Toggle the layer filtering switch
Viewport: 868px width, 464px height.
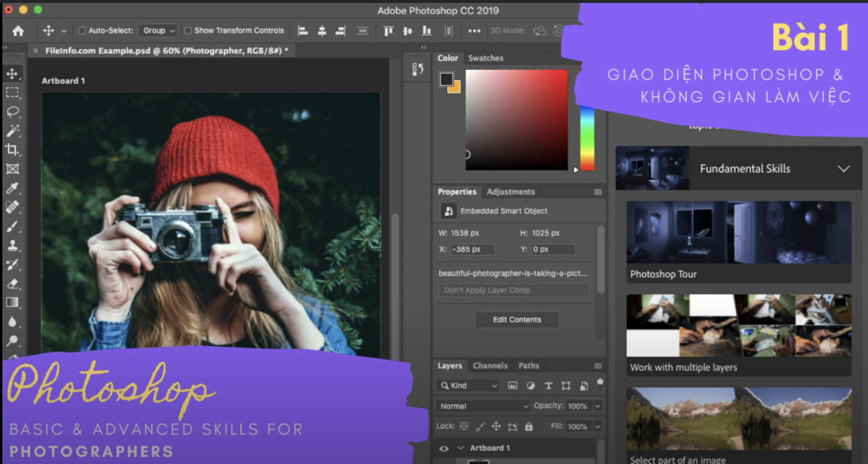tap(600, 385)
